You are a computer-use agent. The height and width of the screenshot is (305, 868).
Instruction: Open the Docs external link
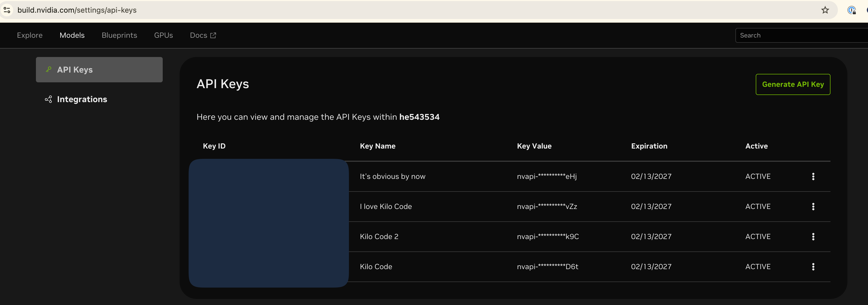click(x=203, y=35)
